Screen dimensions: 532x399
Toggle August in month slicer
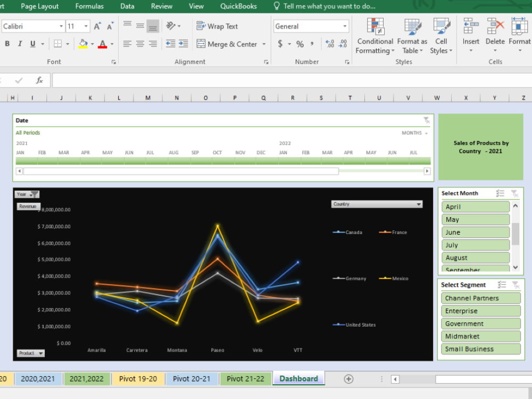(x=475, y=257)
